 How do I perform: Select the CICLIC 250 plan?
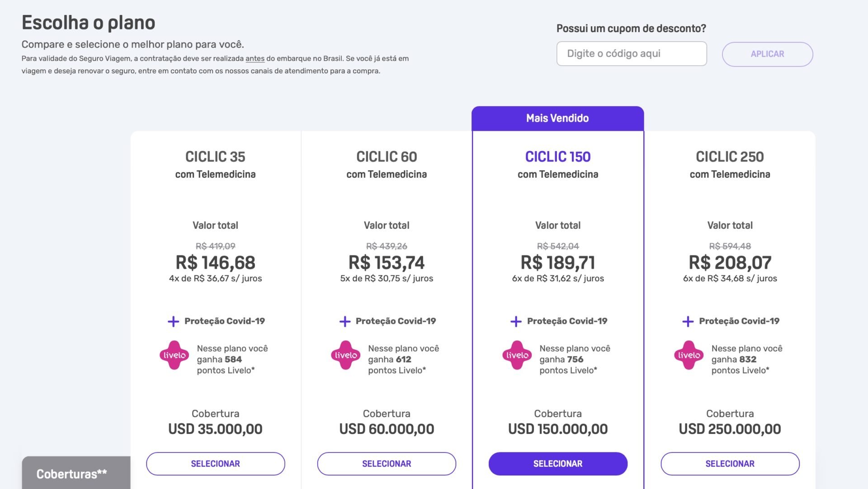[730, 464]
